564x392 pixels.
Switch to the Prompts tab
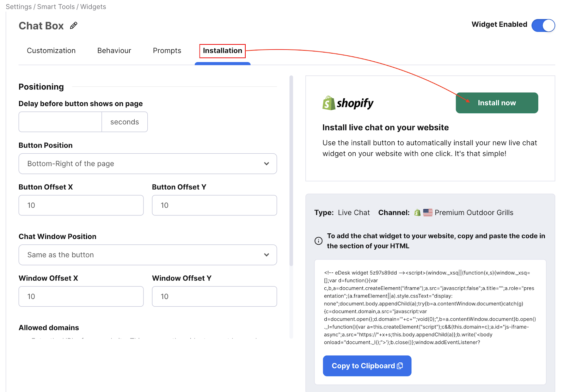[167, 50]
